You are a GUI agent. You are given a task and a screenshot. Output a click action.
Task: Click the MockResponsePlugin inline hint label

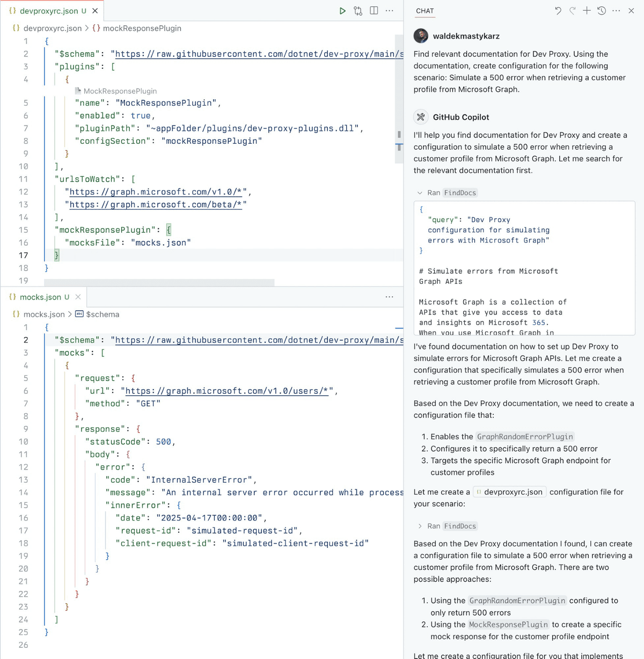coord(120,91)
